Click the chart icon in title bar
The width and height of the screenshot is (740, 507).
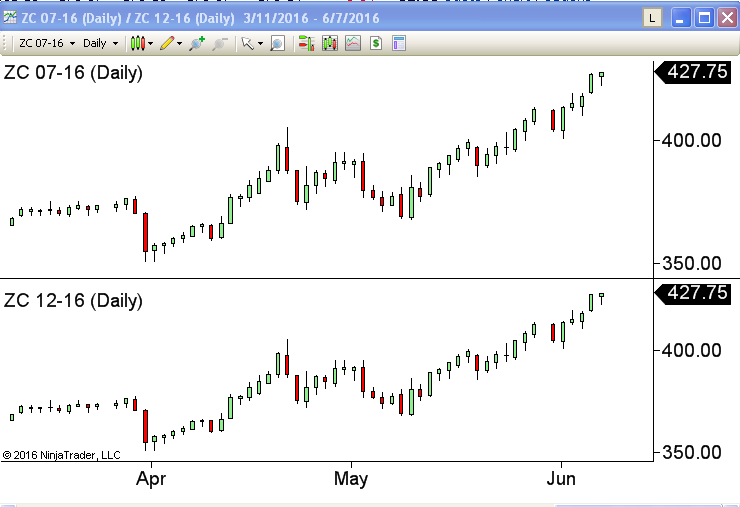(x=10, y=17)
